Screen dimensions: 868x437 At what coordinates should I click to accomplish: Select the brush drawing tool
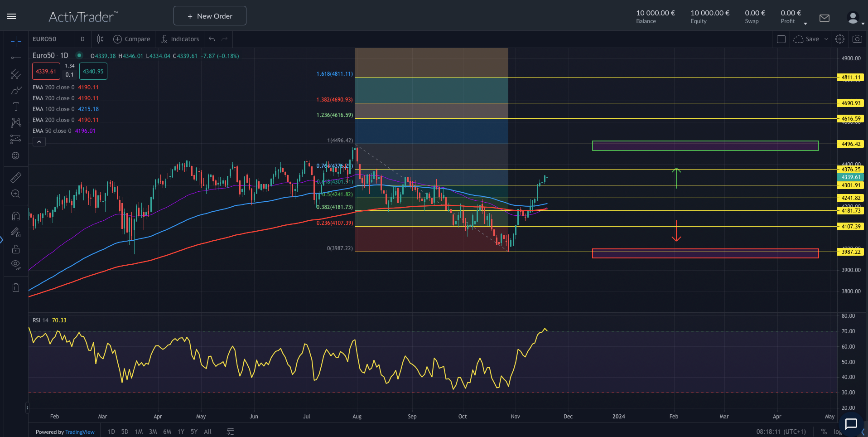[16, 91]
